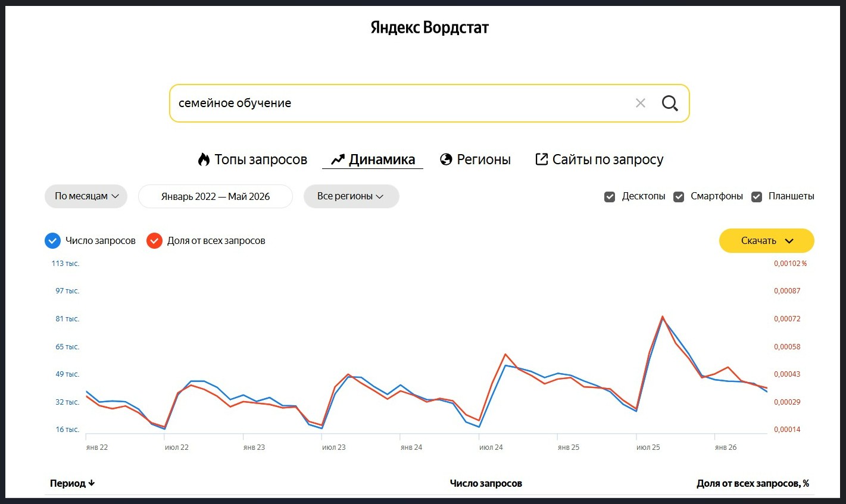The image size is (846, 504).
Task: Open the Сайты по запросу tab
Action: pos(600,159)
